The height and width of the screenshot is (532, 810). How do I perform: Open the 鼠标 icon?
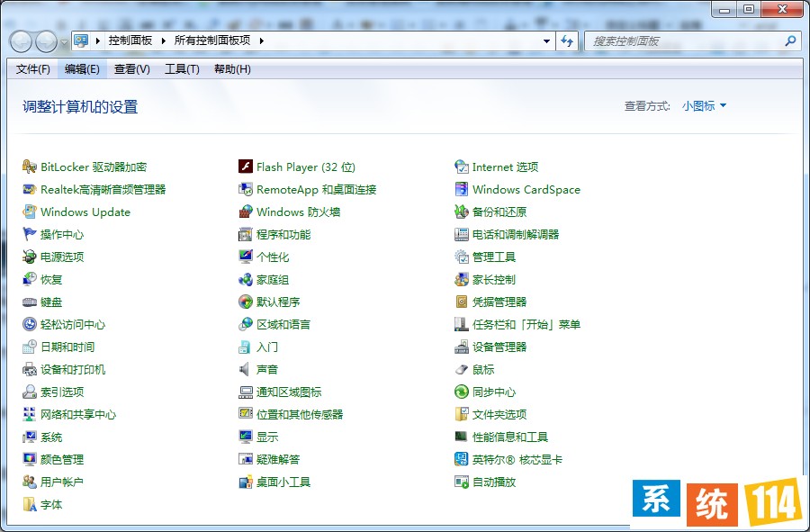[x=462, y=369]
